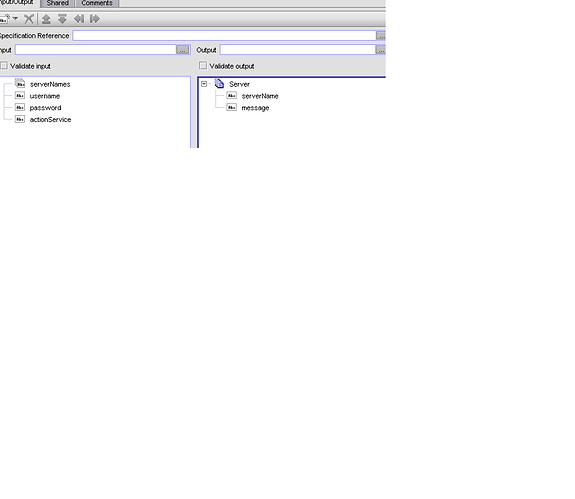Select the message output variable

coord(255,108)
